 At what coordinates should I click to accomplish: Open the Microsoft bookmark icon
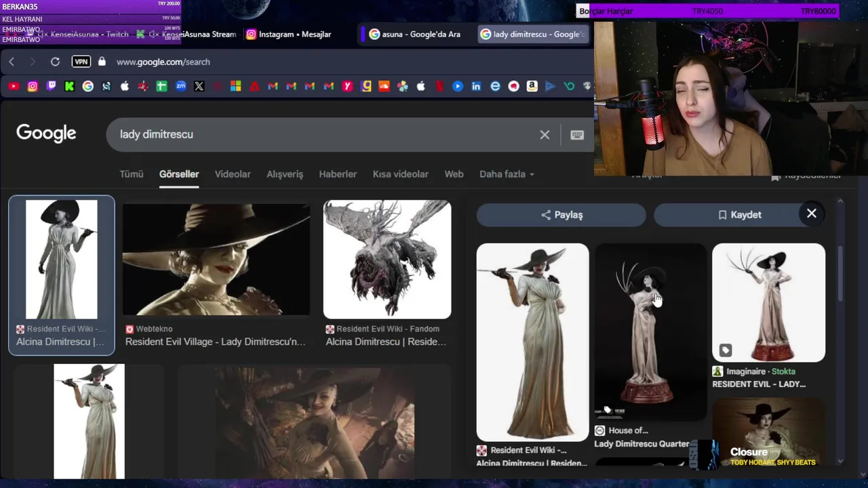[x=236, y=86]
